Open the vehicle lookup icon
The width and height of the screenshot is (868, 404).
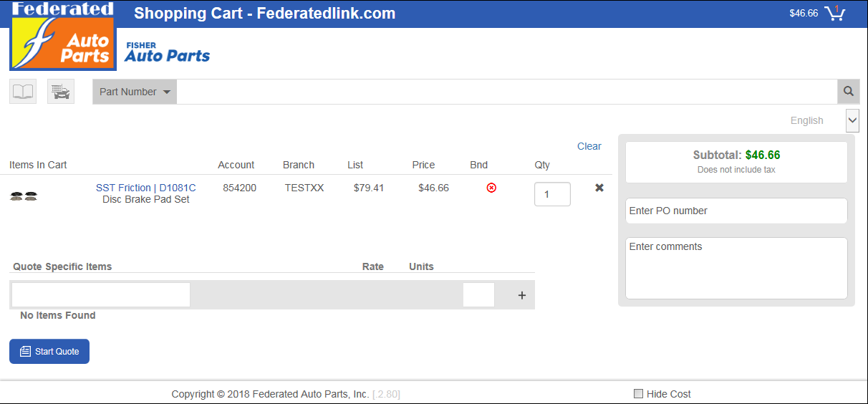[61, 92]
